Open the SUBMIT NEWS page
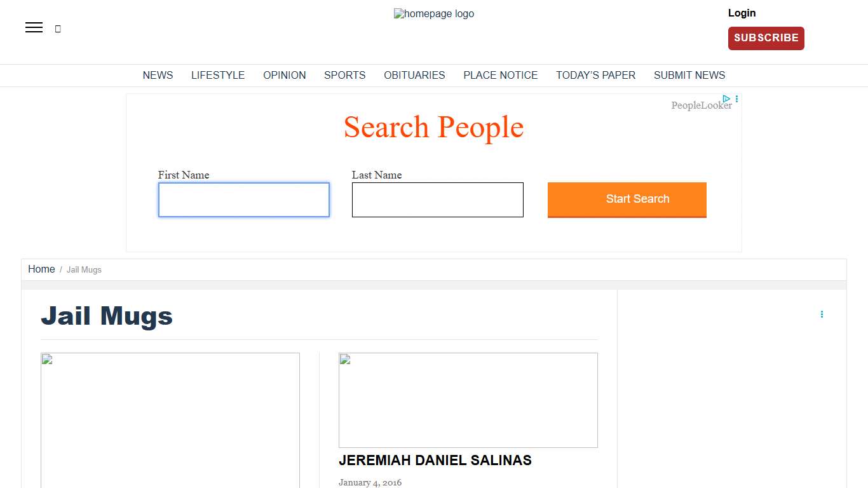The image size is (868, 488). click(689, 75)
